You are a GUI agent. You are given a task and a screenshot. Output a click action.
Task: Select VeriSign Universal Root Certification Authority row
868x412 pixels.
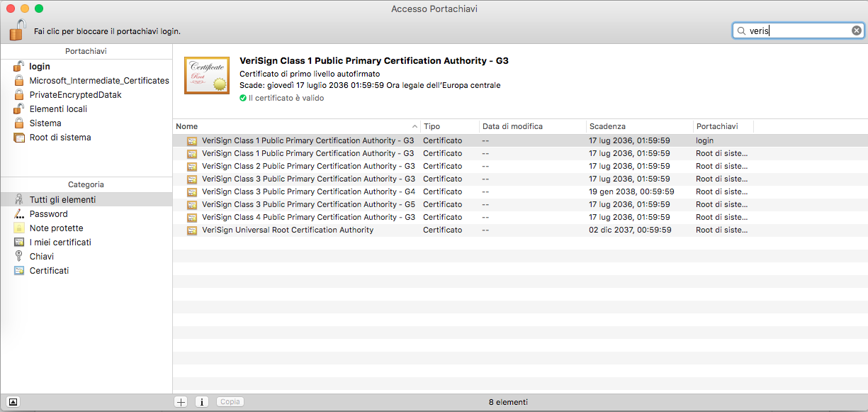pyautogui.click(x=520, y=230)
